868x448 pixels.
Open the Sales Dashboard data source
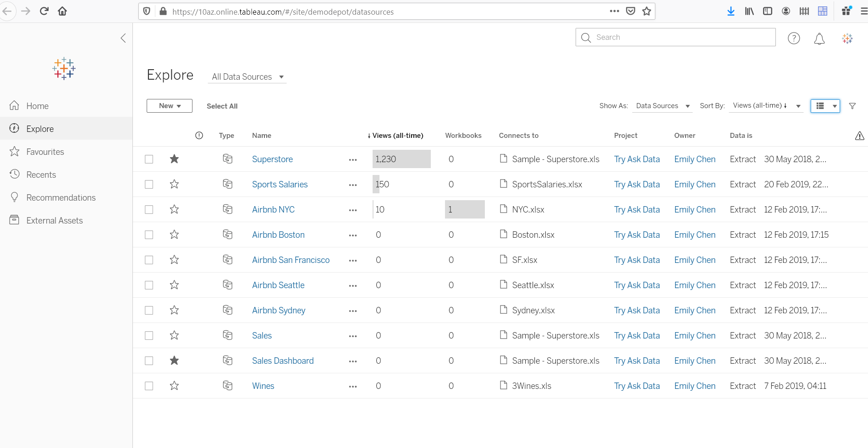(x=283, y=361)
